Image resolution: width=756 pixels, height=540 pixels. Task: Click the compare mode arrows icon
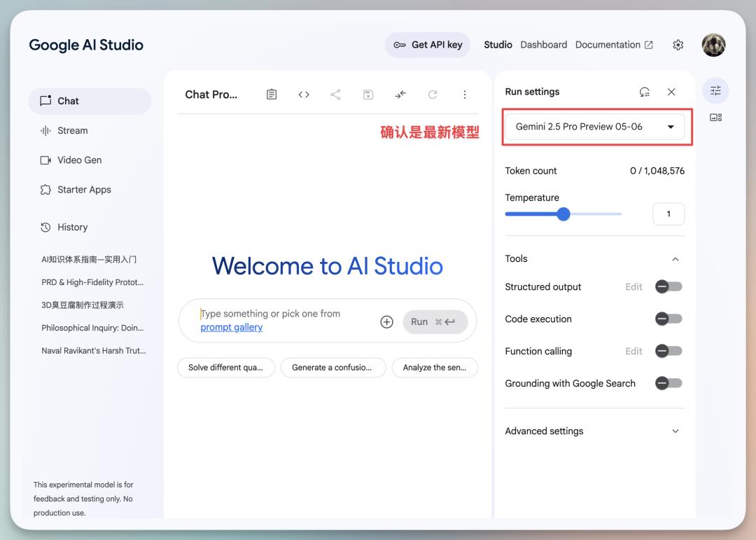[400, 95]
